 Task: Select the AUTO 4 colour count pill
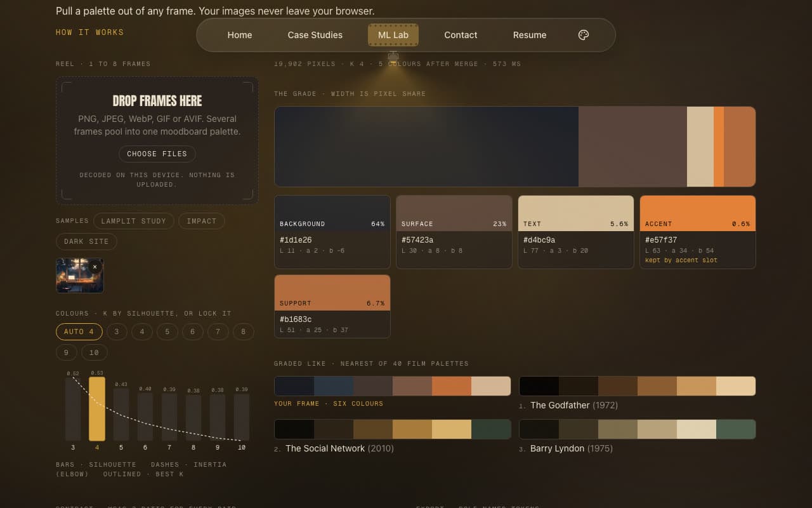point(79,331)
